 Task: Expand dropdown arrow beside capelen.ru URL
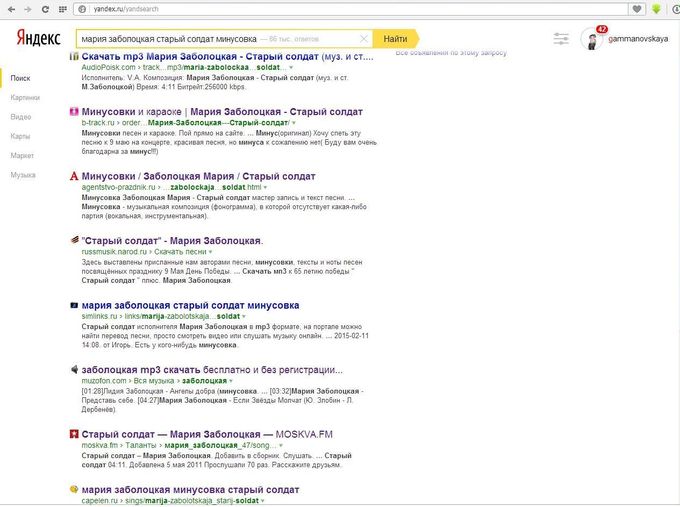[263, 501]
